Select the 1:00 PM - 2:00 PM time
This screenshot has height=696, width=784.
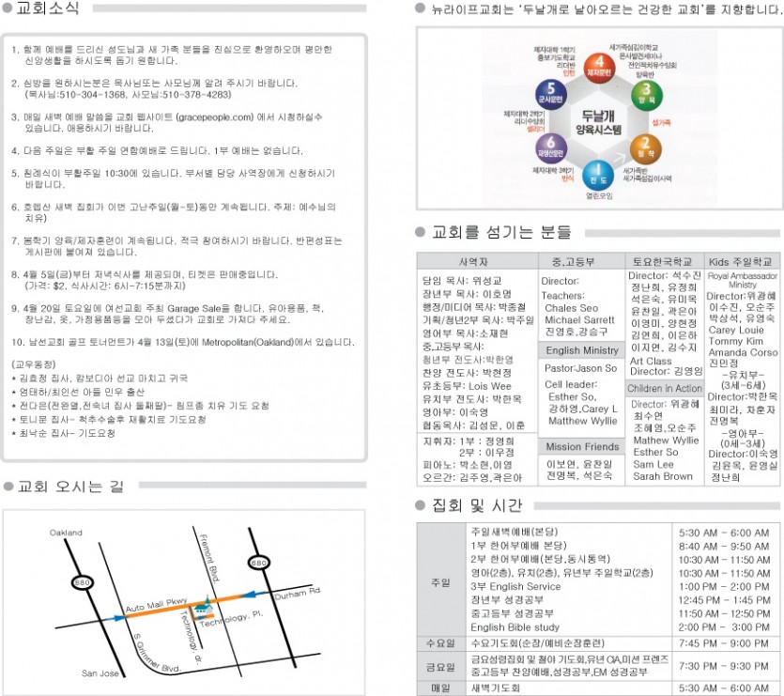(724, 586)
